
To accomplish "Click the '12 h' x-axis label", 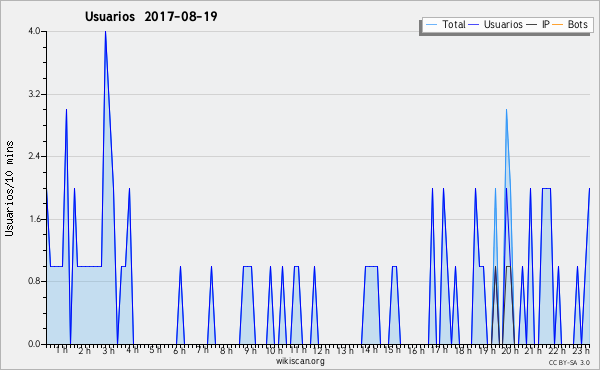I will coord(321,350).
